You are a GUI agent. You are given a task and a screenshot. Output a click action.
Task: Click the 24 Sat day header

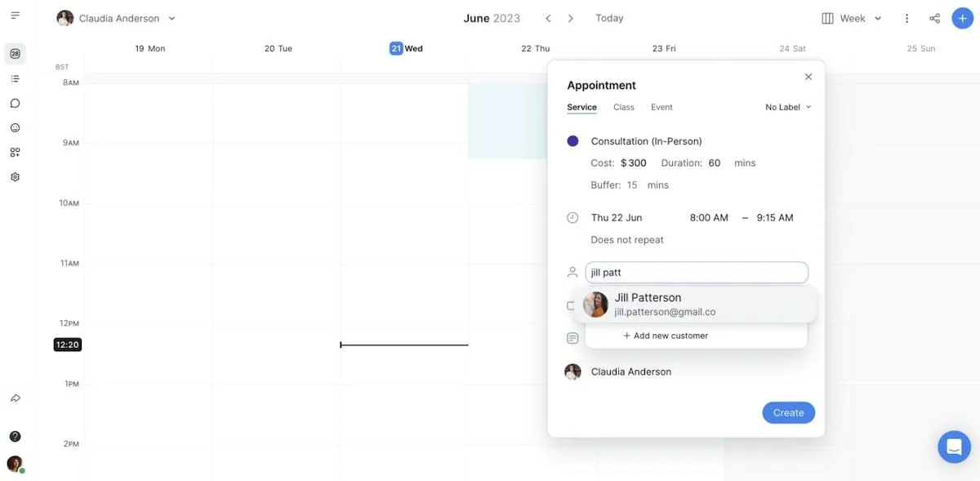[x=792, y=48]
